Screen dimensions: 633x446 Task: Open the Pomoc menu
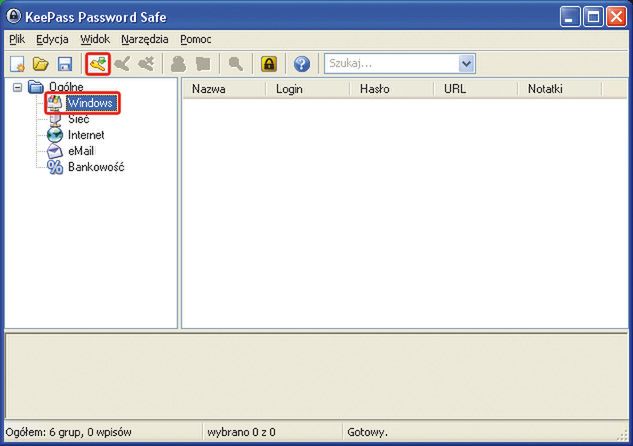(196, 40)
